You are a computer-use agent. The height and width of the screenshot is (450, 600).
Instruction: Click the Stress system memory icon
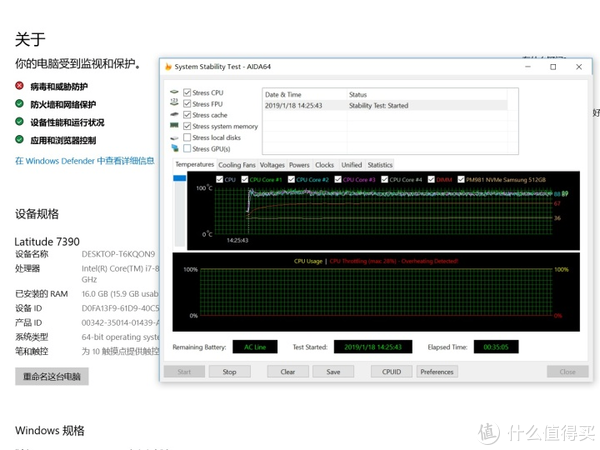(174, 126)
